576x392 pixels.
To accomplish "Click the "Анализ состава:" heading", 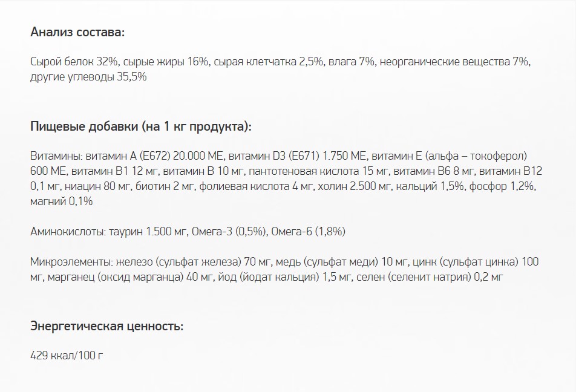I will tap(77, 32).
